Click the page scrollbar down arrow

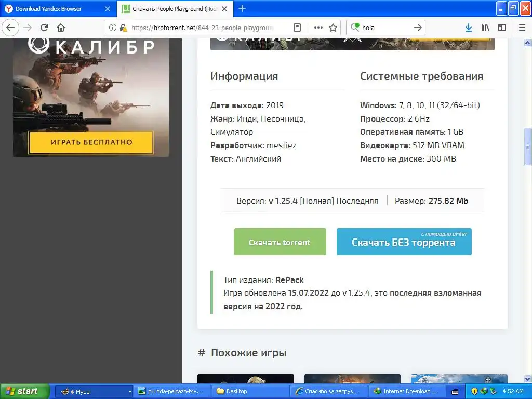[528, 379]
